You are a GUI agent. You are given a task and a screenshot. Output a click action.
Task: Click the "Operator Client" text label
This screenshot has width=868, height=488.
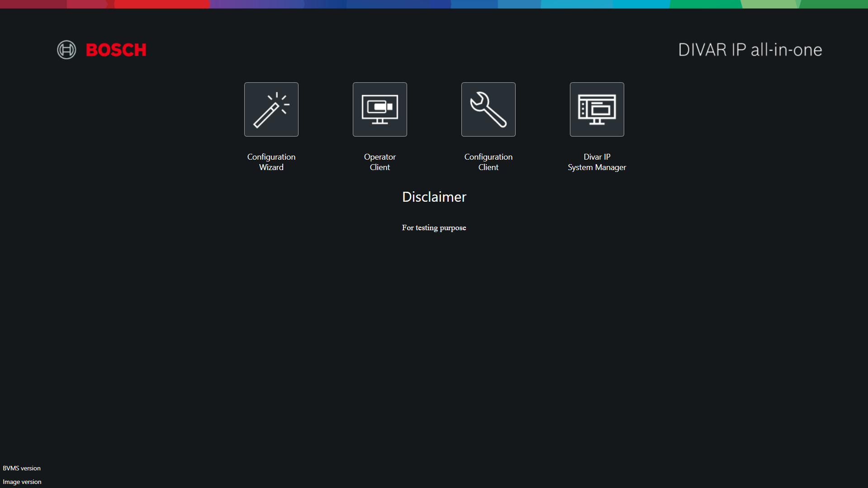(380, 162)
